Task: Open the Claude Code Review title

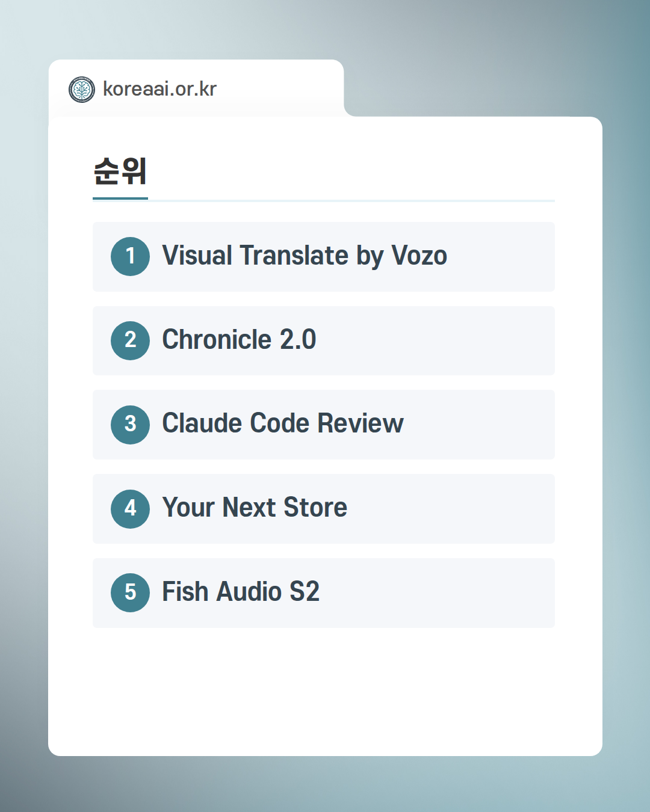Action: pyautogui.click(x=283, y=423)
